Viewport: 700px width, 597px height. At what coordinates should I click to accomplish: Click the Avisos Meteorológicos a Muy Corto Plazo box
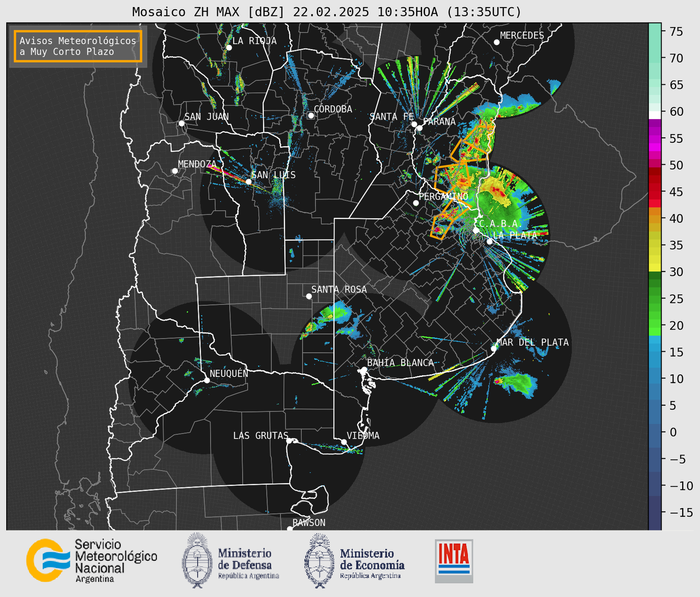78,46
